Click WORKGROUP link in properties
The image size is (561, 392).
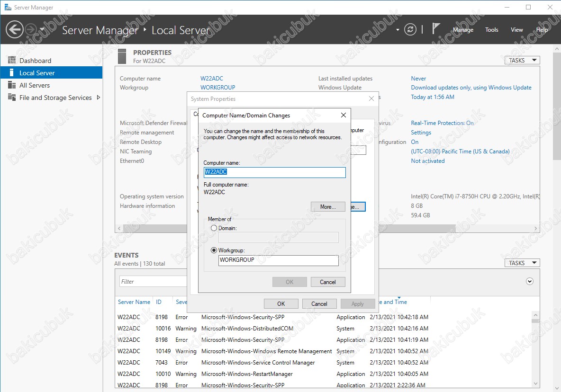pos(217,88)
